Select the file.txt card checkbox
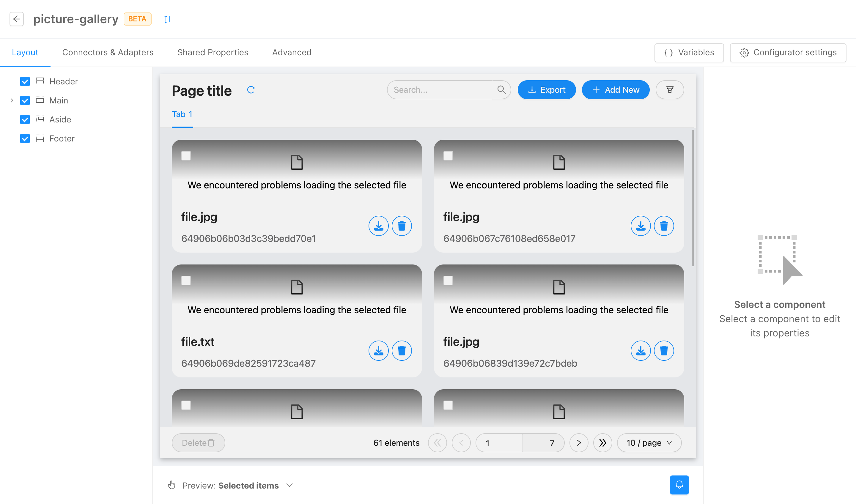Screen dimensions: 856x504 [x=186, y=281]
